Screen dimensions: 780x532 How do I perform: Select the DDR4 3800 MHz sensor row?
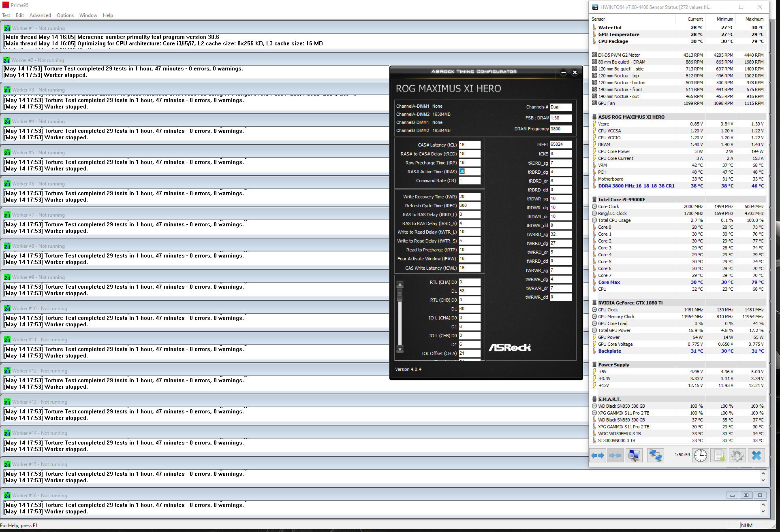(x=636, y=186)
